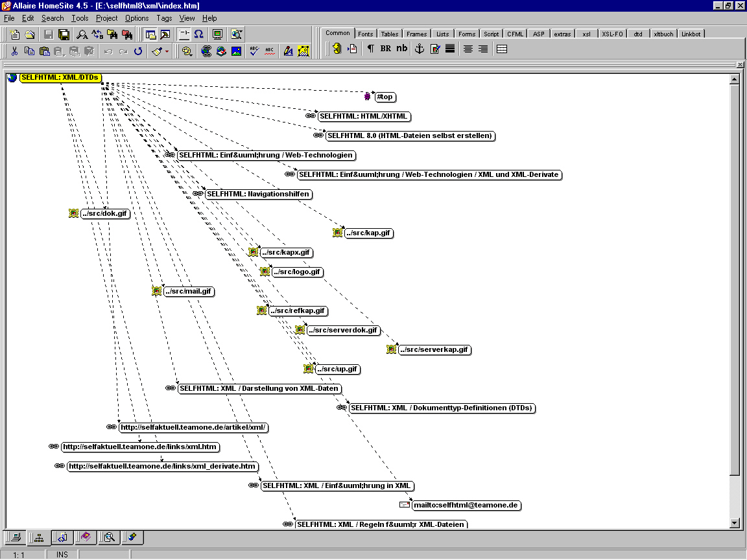Switch to the help book tab at bottom
Image resolution: width=747 pixels, height=560 pixels.
85,537
